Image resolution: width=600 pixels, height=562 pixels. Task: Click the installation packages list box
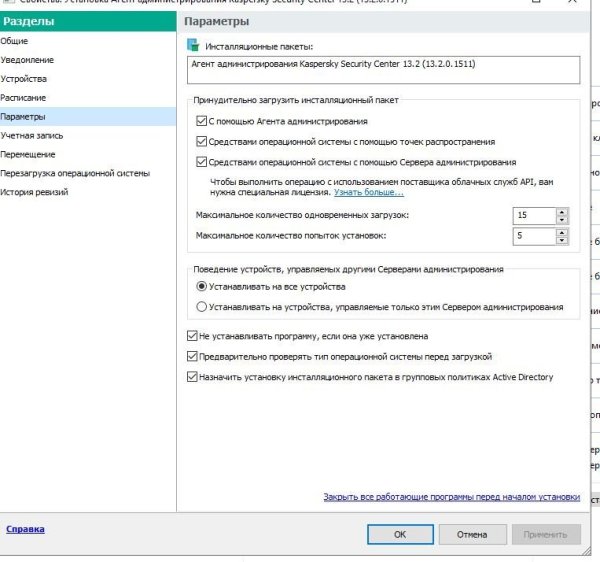[x=383, y=70]
